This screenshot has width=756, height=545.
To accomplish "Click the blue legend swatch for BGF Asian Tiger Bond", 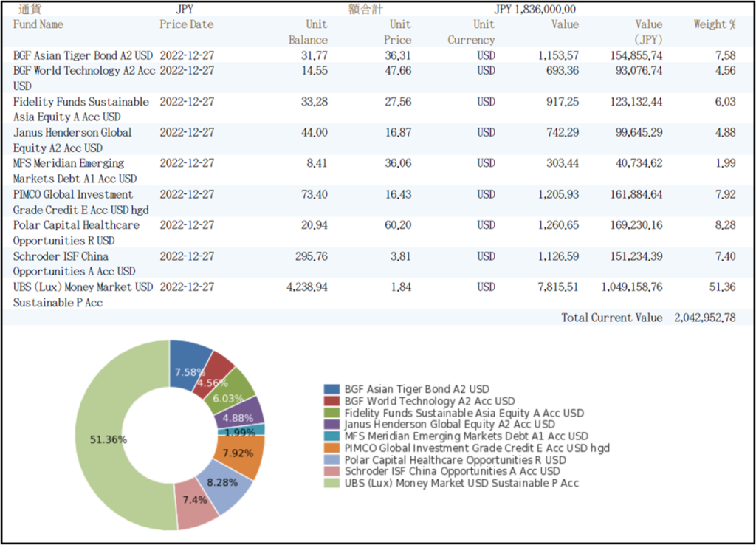I will point(331,389).
